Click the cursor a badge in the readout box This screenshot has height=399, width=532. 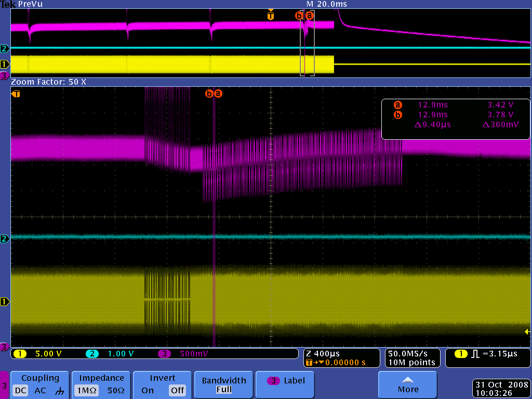tap(397, 105)
